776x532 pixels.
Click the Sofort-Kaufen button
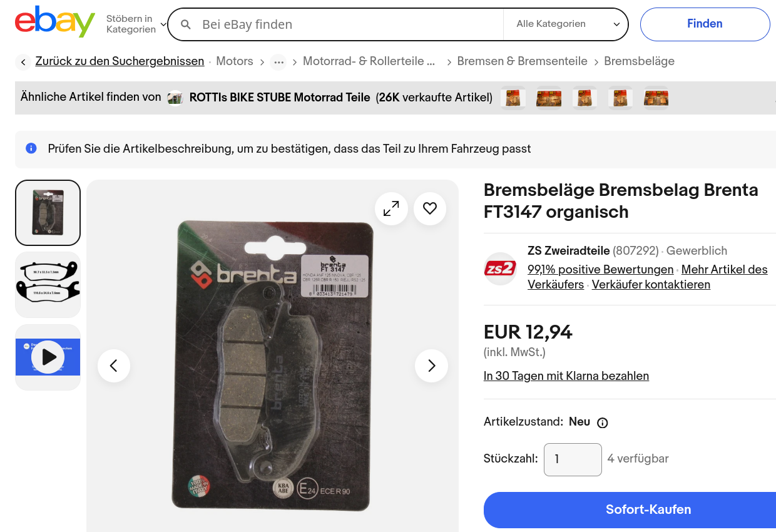point(630,509)
